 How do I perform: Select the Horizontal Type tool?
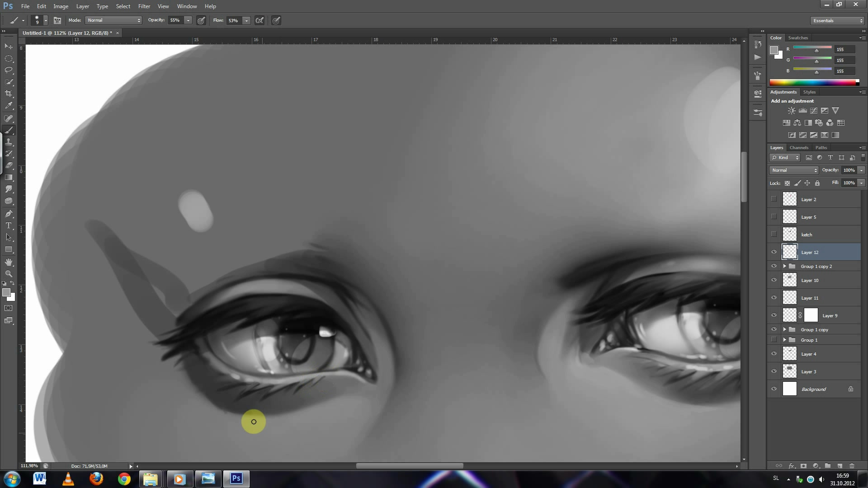9,225
